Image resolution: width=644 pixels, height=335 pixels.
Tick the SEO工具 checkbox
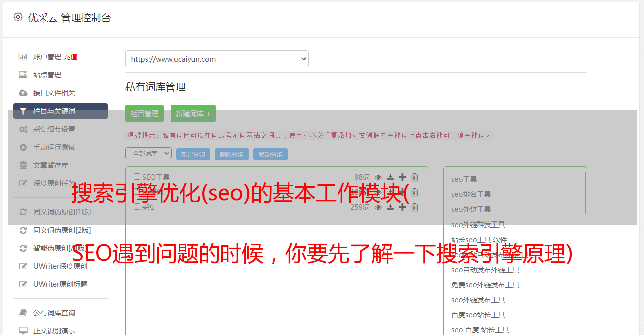[x=137, y=177]
